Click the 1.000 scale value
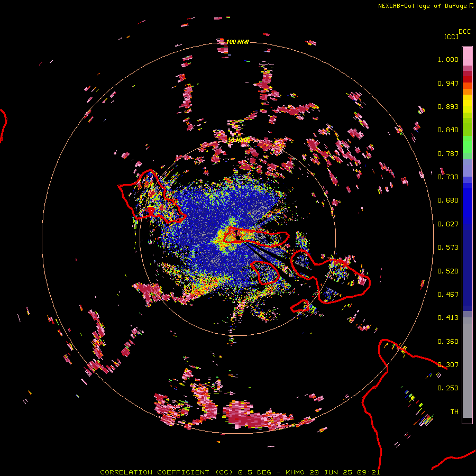Screen dimensions: 476x476 (x=448, y=59)
